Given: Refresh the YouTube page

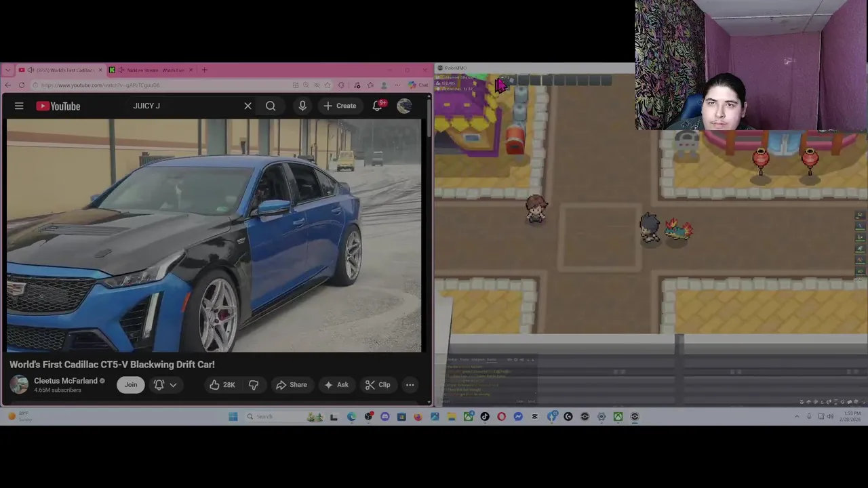Looking at the screenshot, I should point(22,85).
